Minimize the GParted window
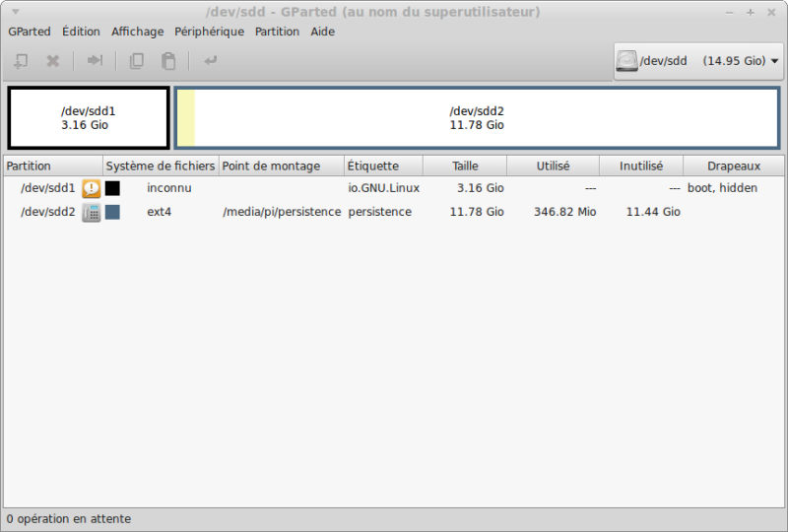 point(729,12)
